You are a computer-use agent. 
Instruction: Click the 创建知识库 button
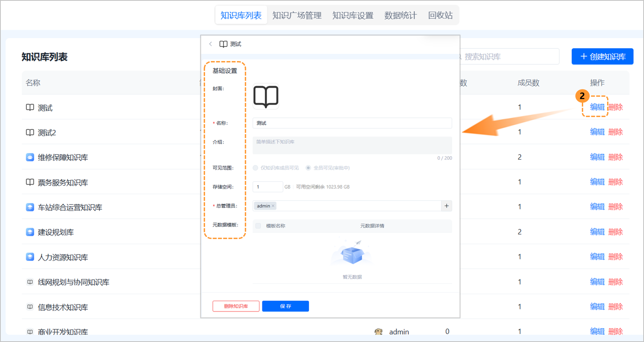click(x=602, y=56)
